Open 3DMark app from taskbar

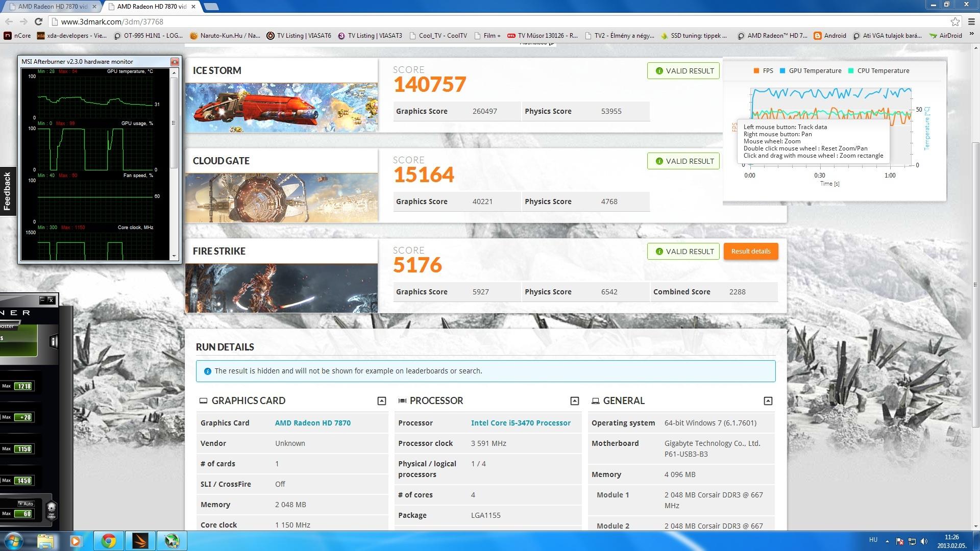140,541
